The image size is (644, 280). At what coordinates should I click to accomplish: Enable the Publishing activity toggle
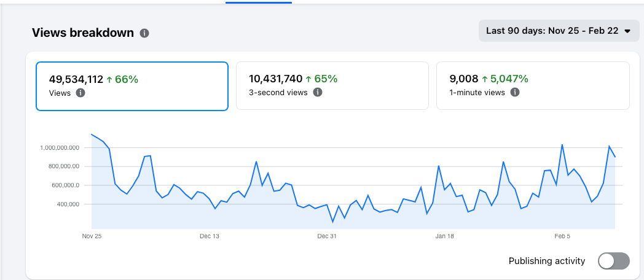pos(614,261)
